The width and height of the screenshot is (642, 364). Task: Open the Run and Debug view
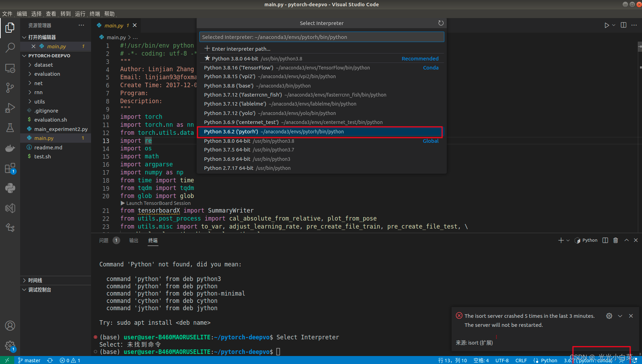(10, 108)
